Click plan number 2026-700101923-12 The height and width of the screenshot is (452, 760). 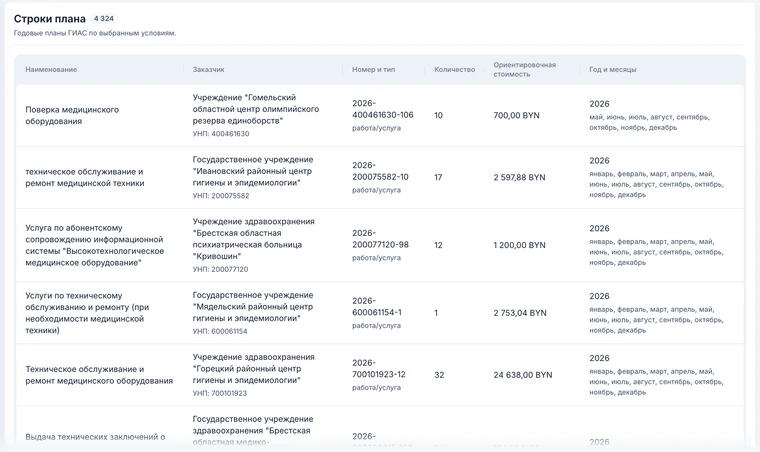click(379, 369)
